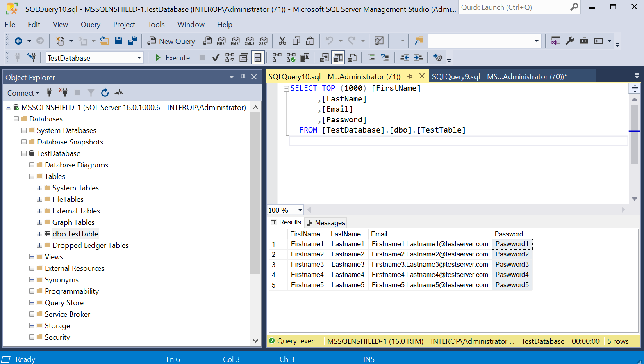Image resolution: width=644 pixels, height=364 pixels.
Task: Click the Execute button
Action: click(x=172, y=58)
